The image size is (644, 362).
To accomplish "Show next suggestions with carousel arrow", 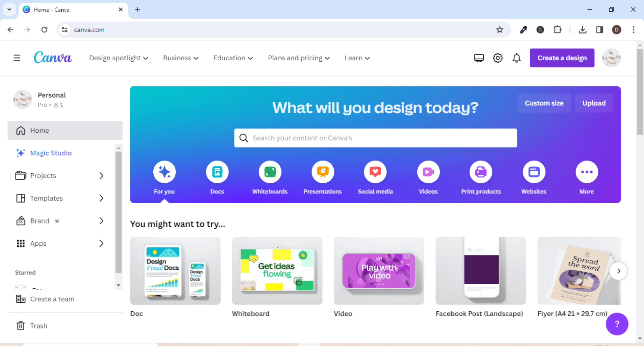I will tap(619, 271).
